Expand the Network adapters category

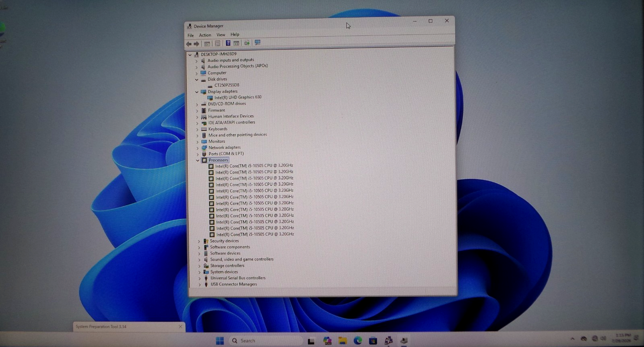pos(198,148)
